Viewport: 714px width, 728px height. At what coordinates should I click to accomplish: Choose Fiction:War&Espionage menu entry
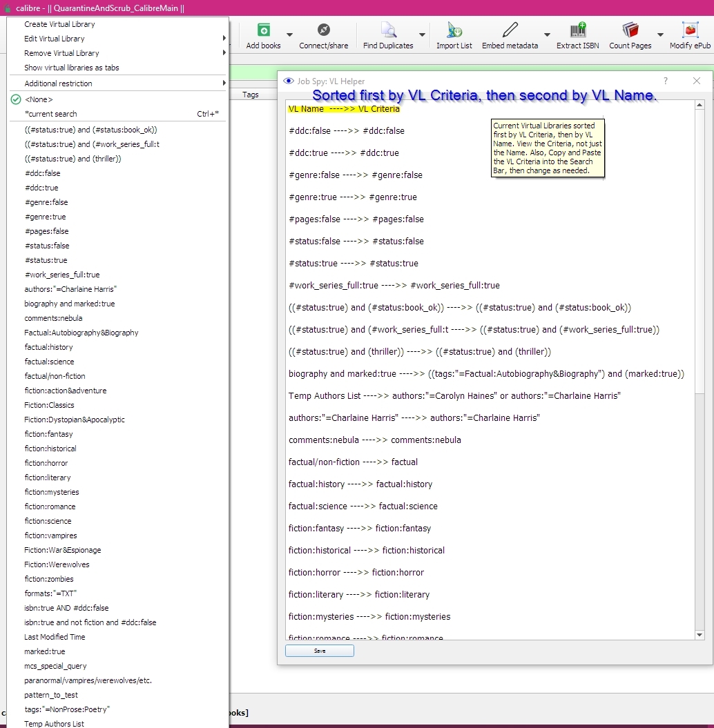pyautogui.click(x=118, y=550)
